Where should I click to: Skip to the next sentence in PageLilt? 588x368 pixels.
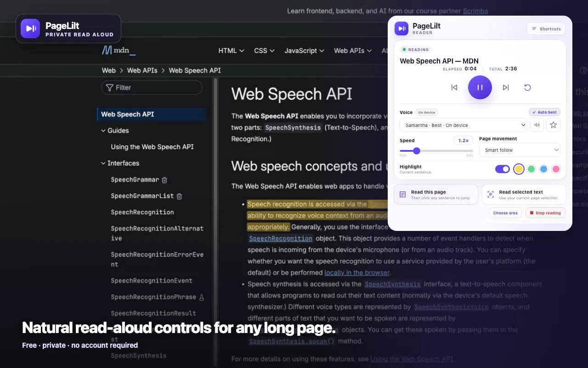tap(506, 87)
